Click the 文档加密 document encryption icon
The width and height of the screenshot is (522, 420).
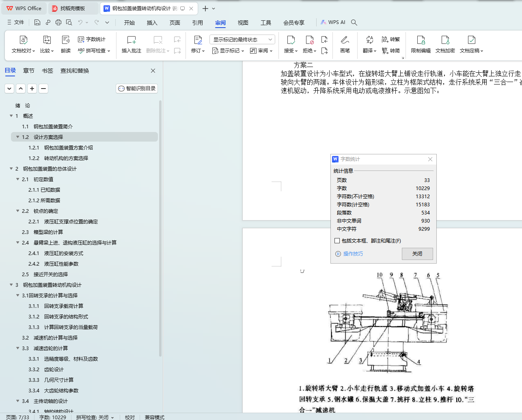click(x=445, y=40)
